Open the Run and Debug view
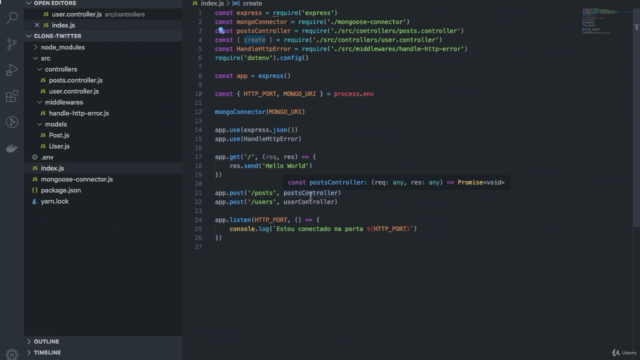640x360 pixels. tap(12, 70)
